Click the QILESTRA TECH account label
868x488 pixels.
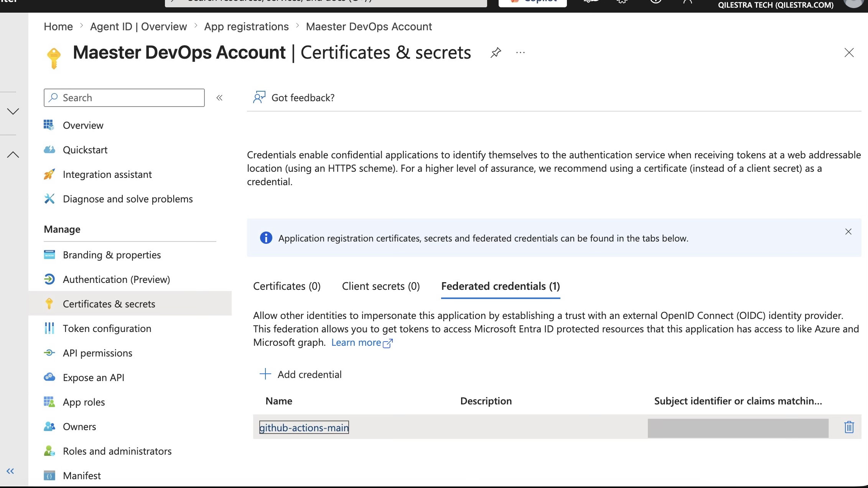click(x=776, y=5)
